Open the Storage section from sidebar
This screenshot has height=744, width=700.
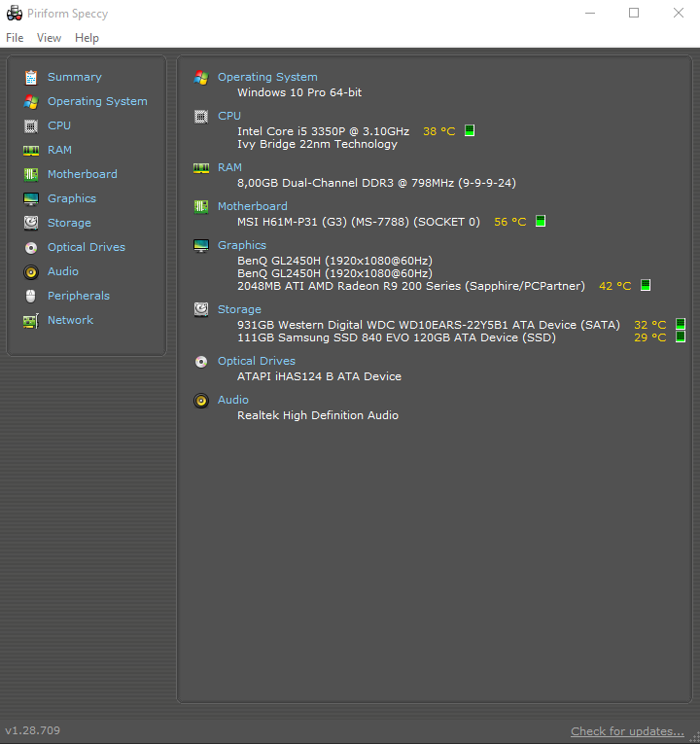(x=69, y=223)
